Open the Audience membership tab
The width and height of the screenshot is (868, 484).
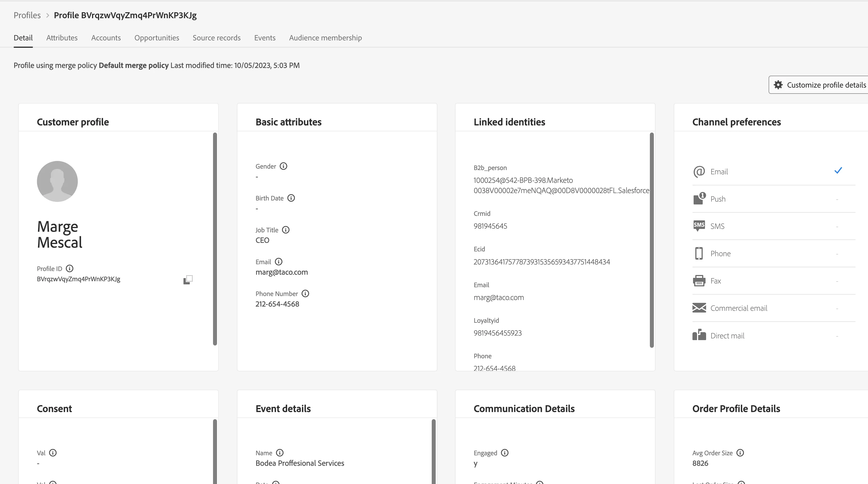click(x=325, y=38)
